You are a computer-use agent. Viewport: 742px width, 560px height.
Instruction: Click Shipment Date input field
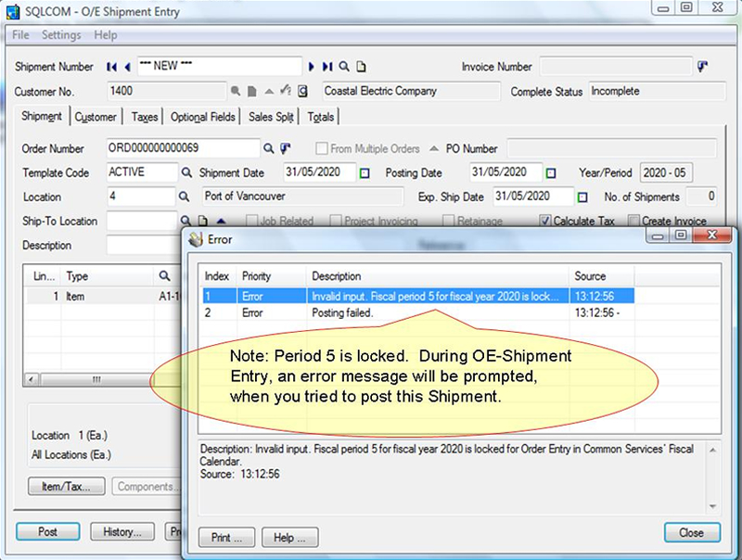pos(319,172)
